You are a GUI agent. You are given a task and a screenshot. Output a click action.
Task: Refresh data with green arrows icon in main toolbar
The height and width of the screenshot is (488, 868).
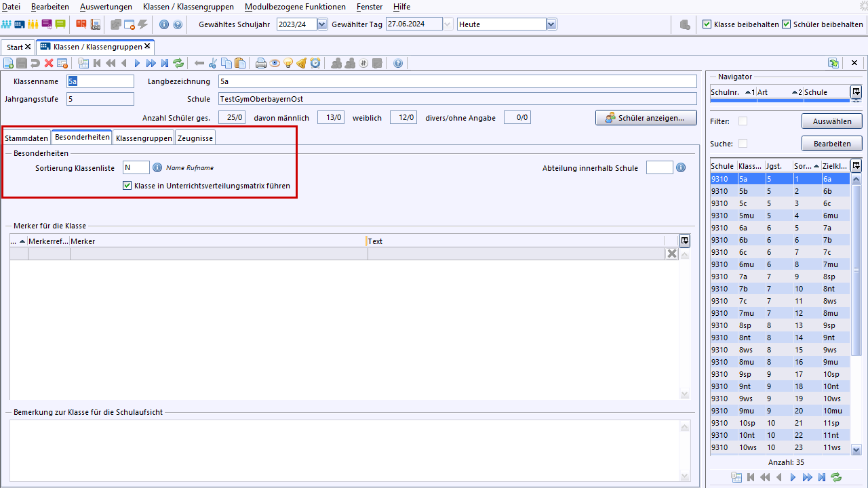pyautogui.click(x=178, y=63)
